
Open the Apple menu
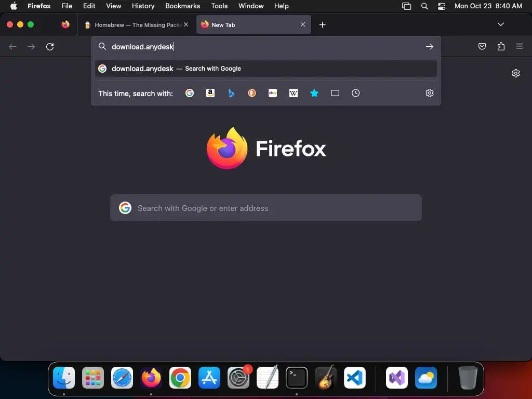click(14, 6)
